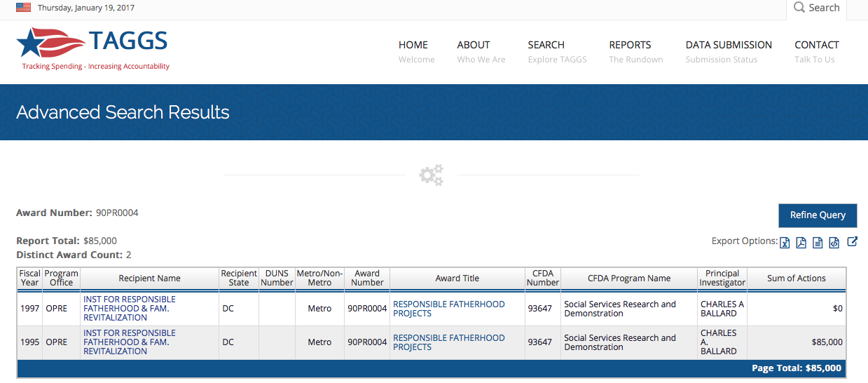Click the TAGGS star logo
This screenshot has height=383, width=868.
tap(30, 43)
